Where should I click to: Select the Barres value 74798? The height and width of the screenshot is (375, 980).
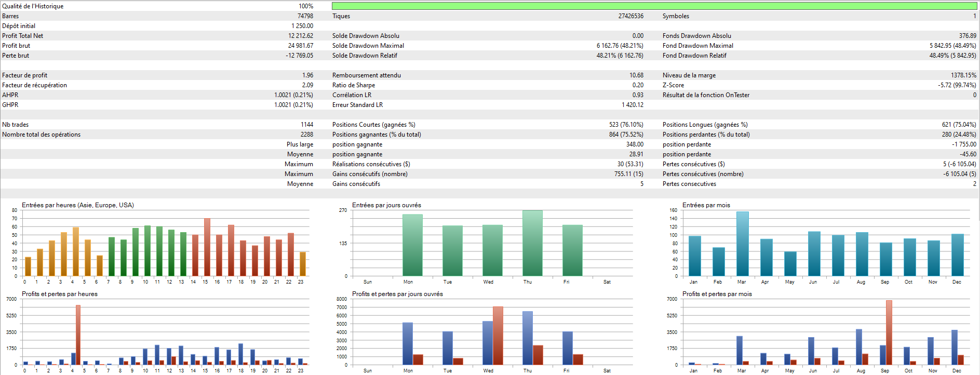pos(305,16)
